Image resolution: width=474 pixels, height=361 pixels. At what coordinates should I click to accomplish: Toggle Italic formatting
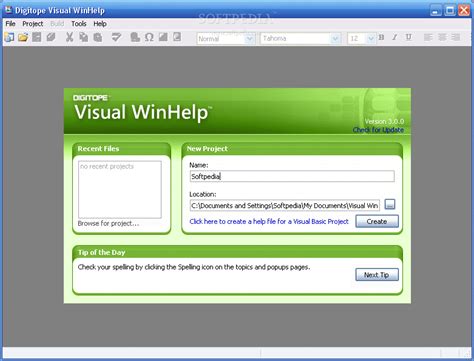coord(395,38)
